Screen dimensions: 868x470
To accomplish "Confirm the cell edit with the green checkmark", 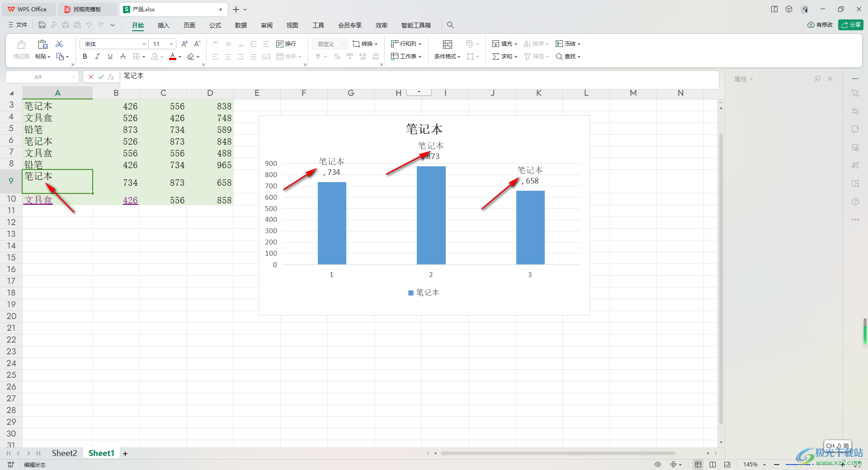I will tap(101, 77).
